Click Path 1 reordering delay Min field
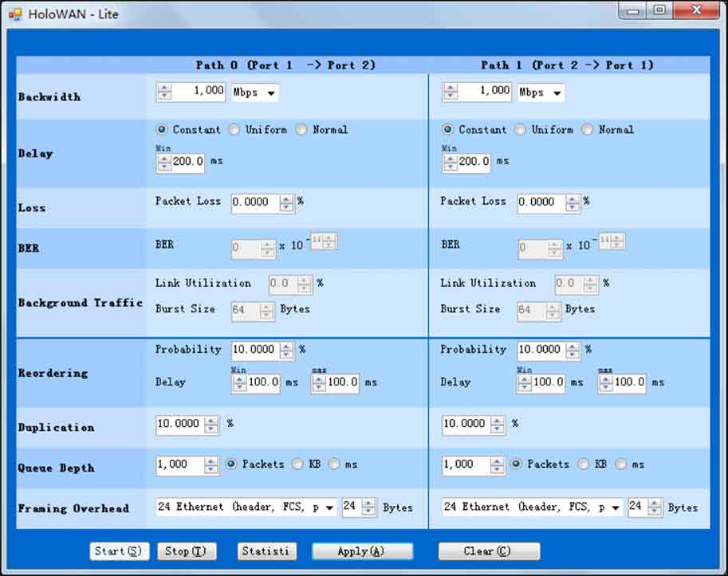Viewport: 728px width, 576px height. coord(549,383)
